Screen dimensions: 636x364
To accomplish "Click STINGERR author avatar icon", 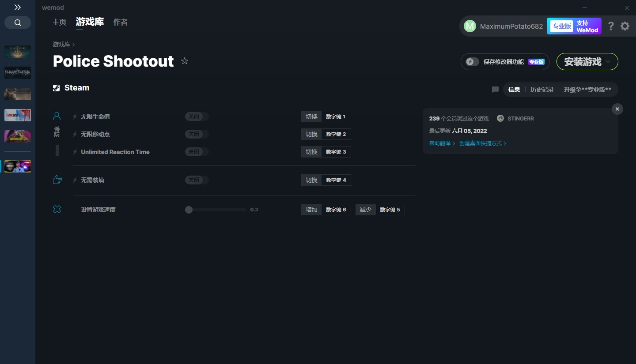I will click(500, 118).
